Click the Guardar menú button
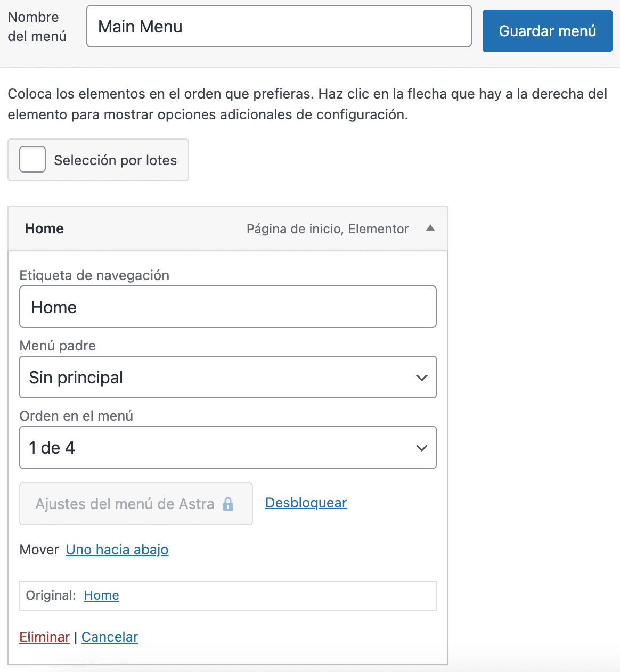 click(547, 31)
